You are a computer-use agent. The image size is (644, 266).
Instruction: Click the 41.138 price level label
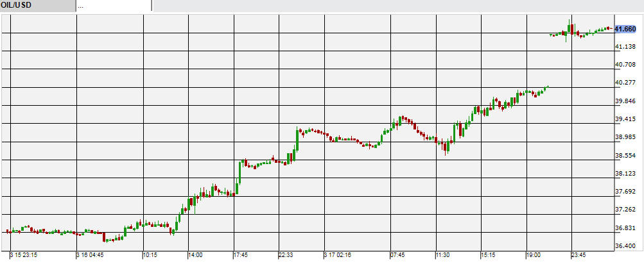click(625, 47)
